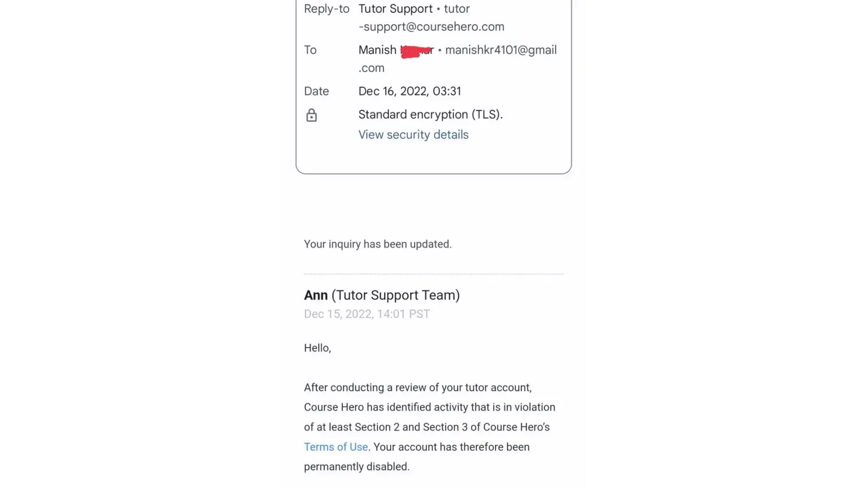Click the date Dec 16, 2022, 03:31
868x488 pixels.
410,91
